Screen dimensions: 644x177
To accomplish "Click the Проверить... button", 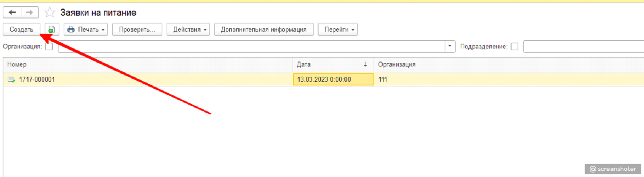I will click(137, 30).
